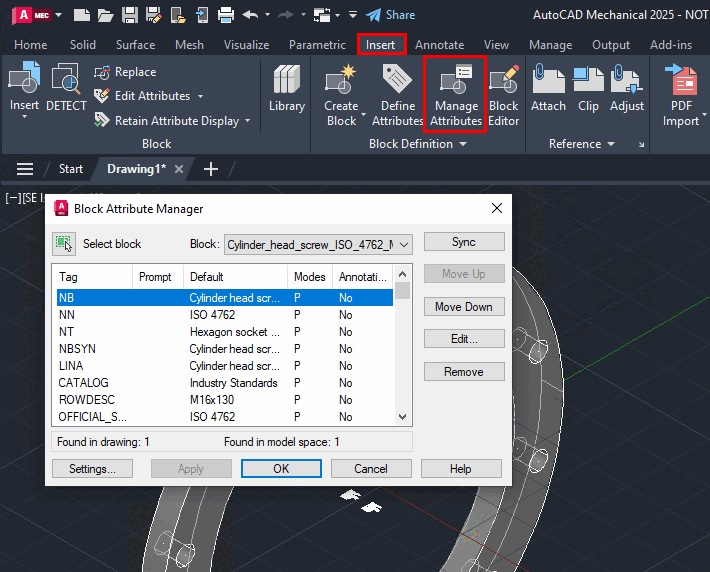Save the drawing with the floppy icon

[x=130, y=15]
